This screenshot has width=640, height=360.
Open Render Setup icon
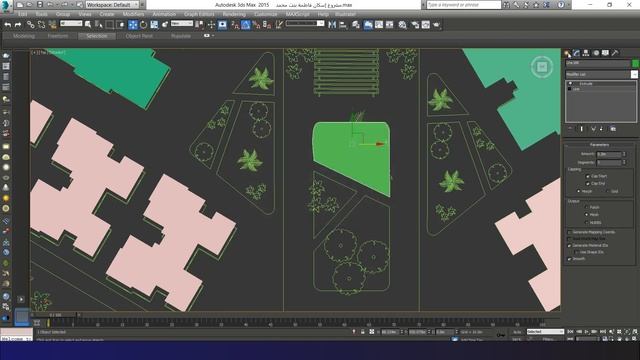coord(415,25)
